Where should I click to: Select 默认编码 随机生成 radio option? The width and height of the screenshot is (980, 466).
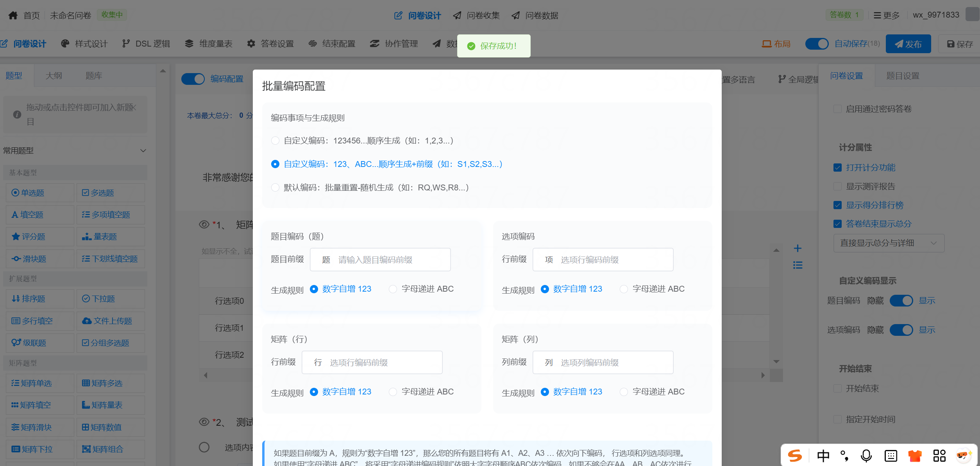coord(275,188)
